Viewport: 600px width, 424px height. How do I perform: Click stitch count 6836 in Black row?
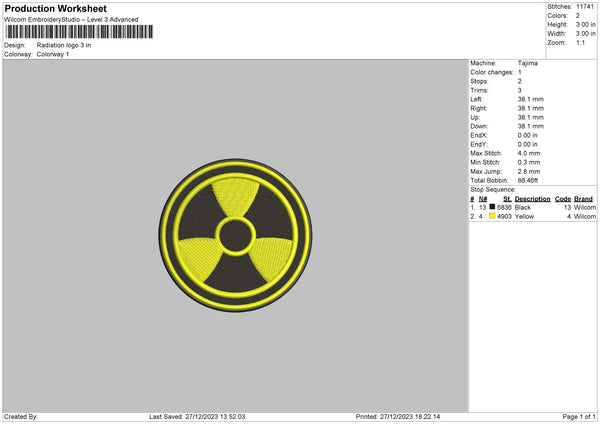coord(504,207)
